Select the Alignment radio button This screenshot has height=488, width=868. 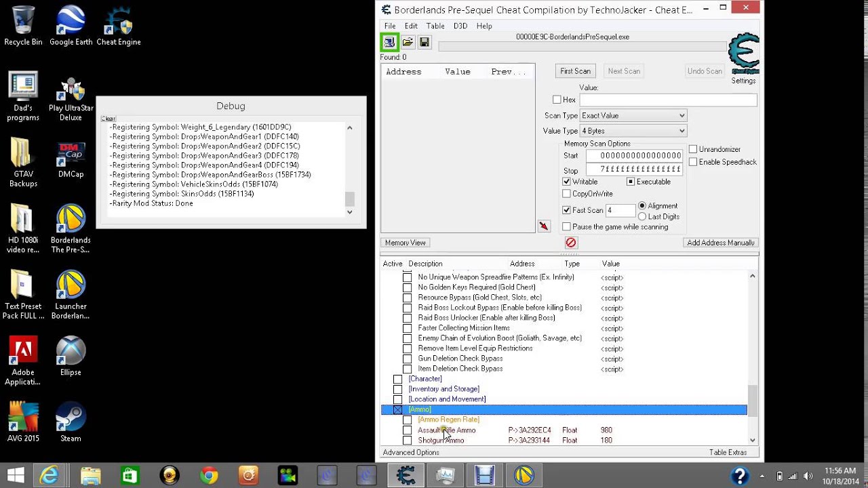click(642, 205)
